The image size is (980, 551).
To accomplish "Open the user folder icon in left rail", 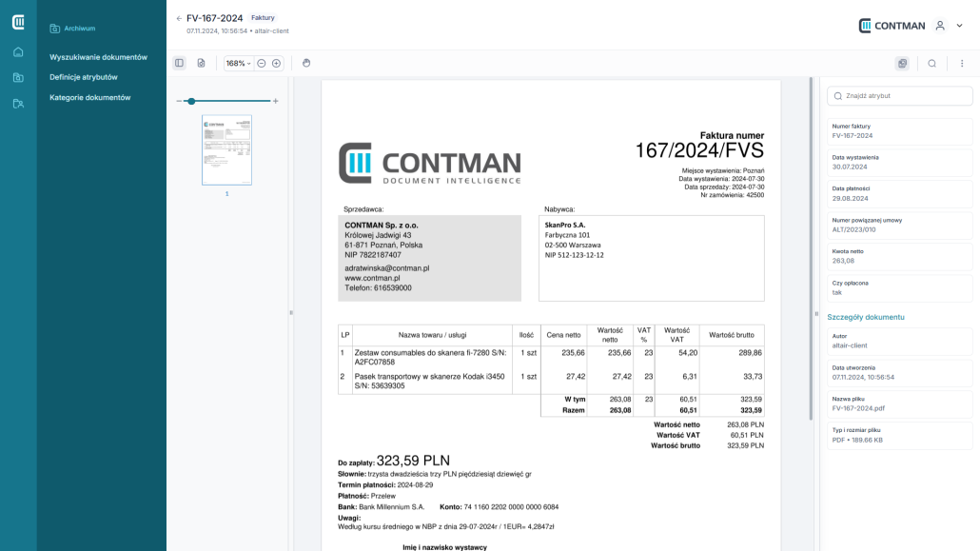I will tap(18, 103).
